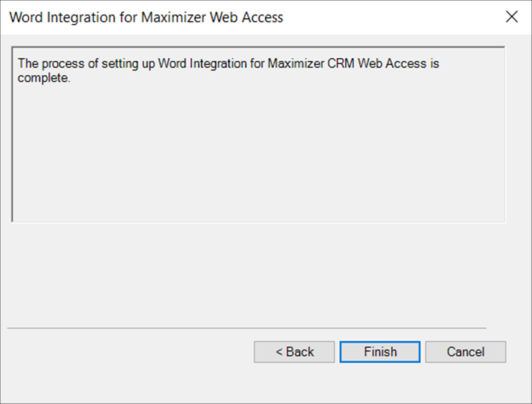
Task: Complete the wizard using Finish
Action: tap(380, 352)
